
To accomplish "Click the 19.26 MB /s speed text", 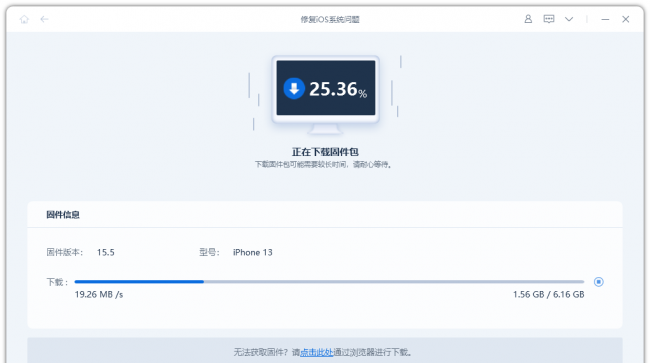I will tap(99, 295).
